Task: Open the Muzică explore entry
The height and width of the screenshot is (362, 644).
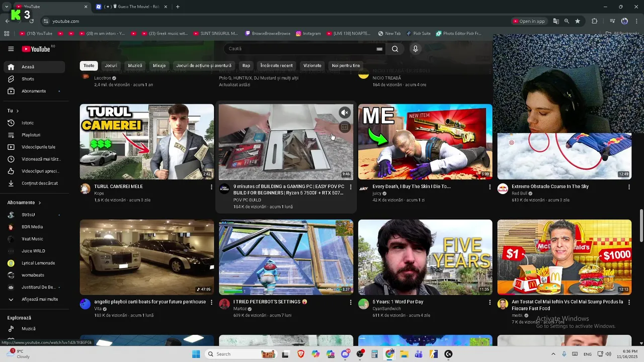Action: (x=34, y=329)
